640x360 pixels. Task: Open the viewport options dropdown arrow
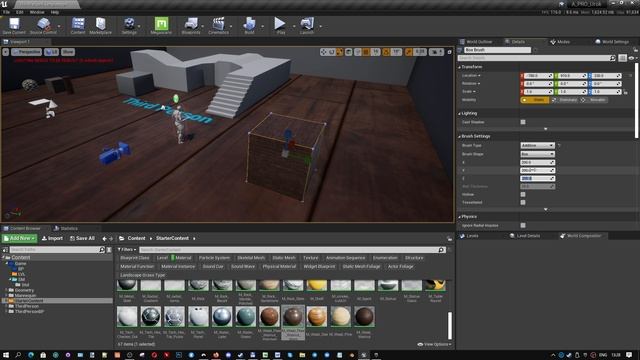[5, 52]
